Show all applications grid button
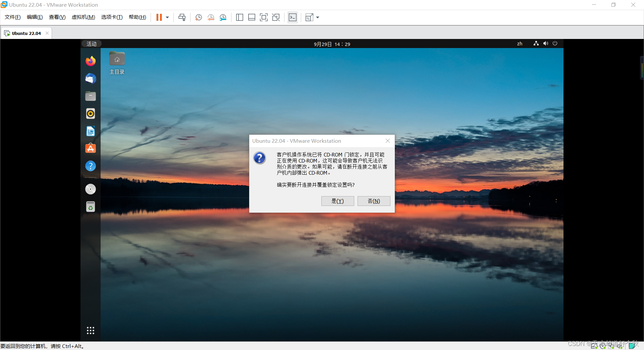The image size is (644, 350). pos(91,331)
